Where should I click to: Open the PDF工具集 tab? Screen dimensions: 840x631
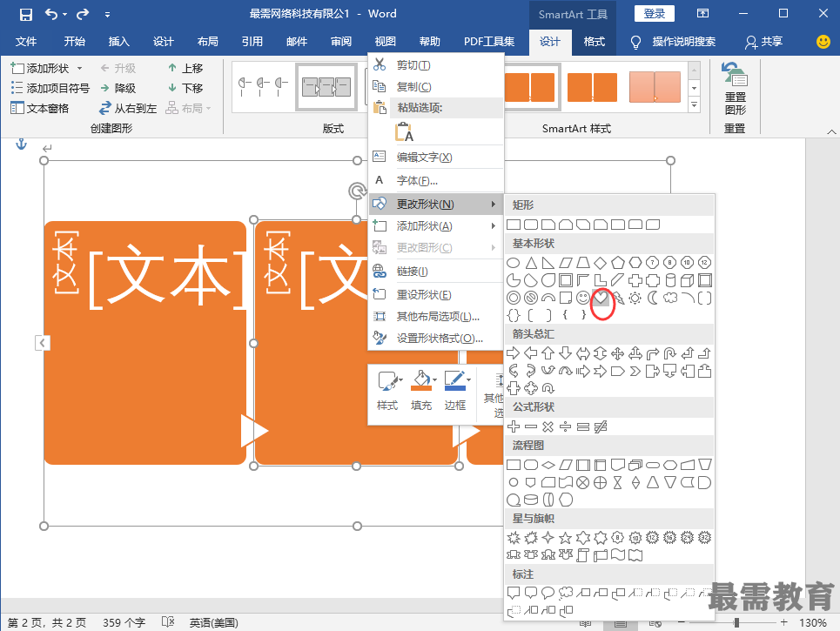click(x=488, y=41)
